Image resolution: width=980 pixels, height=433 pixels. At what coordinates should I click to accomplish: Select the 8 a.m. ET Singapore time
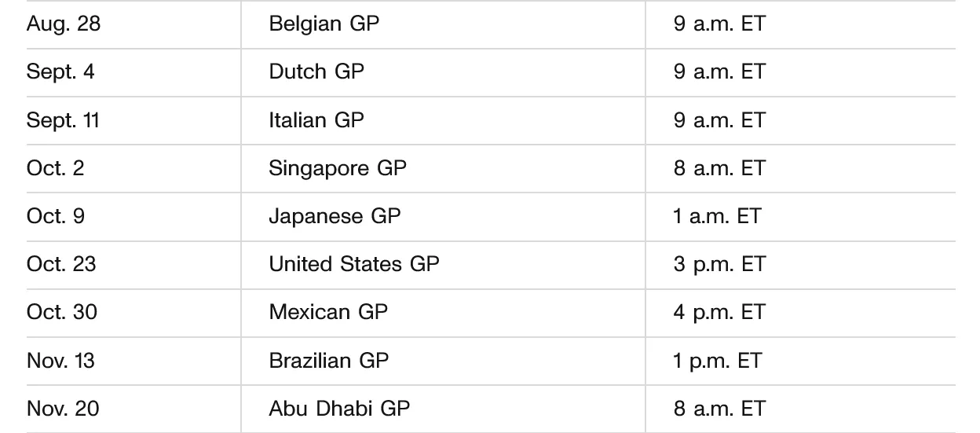[x=719, y=168]
